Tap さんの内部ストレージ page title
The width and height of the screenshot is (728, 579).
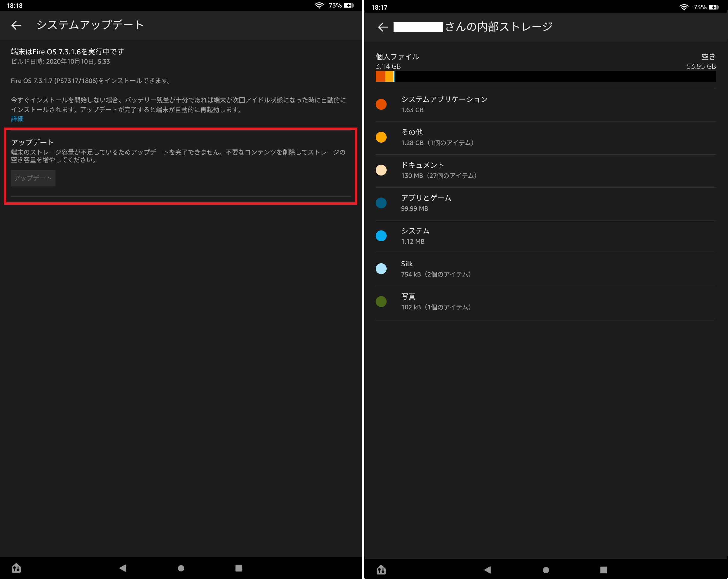pos(499,27)
